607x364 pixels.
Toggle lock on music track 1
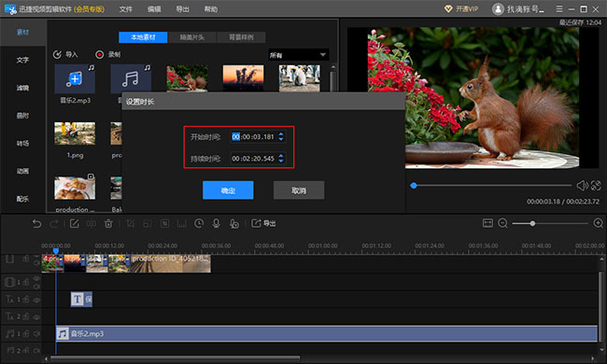point(26,333)
